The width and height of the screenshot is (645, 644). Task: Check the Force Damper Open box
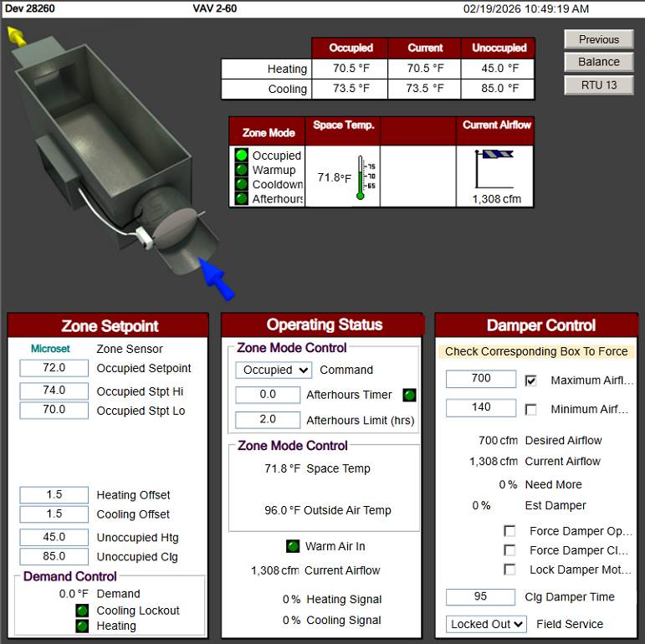[509, 531]
